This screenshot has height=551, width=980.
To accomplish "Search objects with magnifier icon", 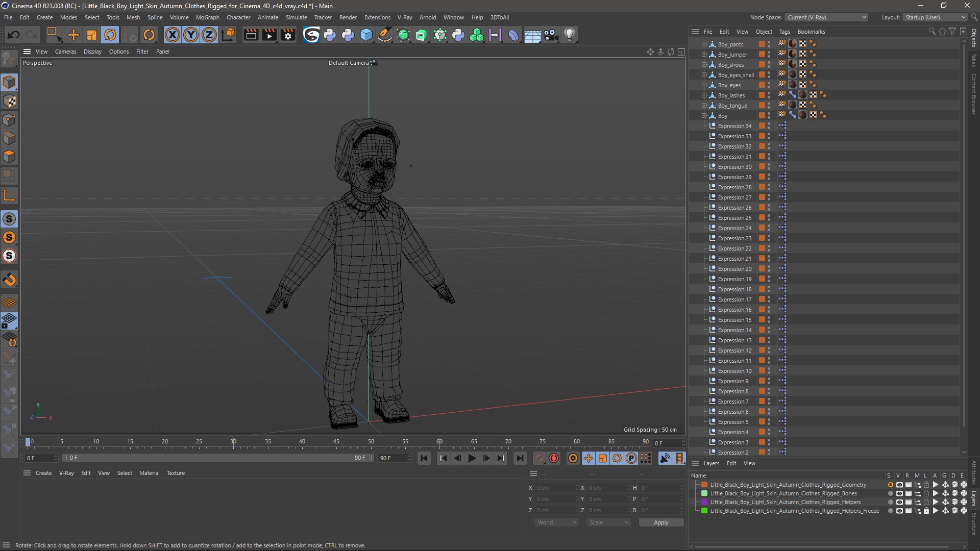I will 932,32.
